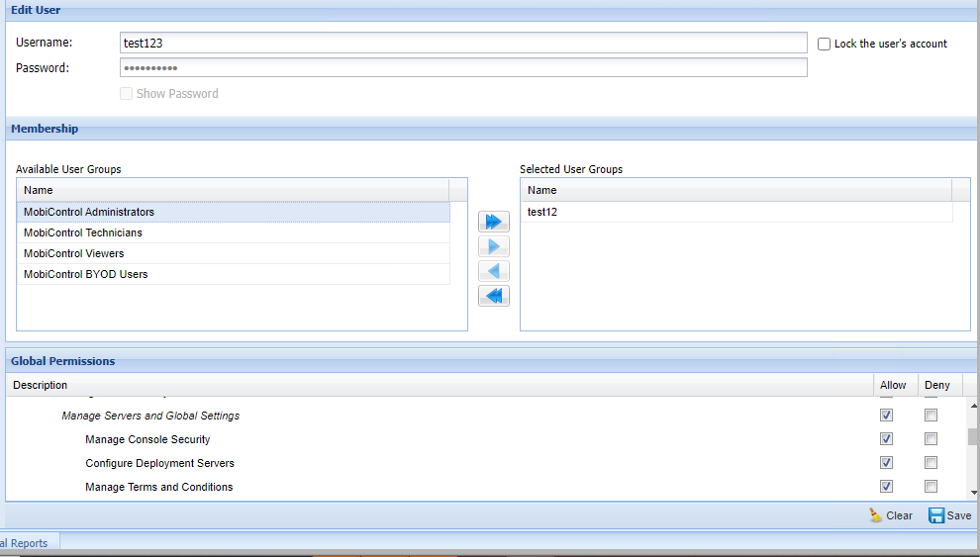980x557 pixels.
Task: Enable Lock the user's account checkbox
Action: (825, 44)
